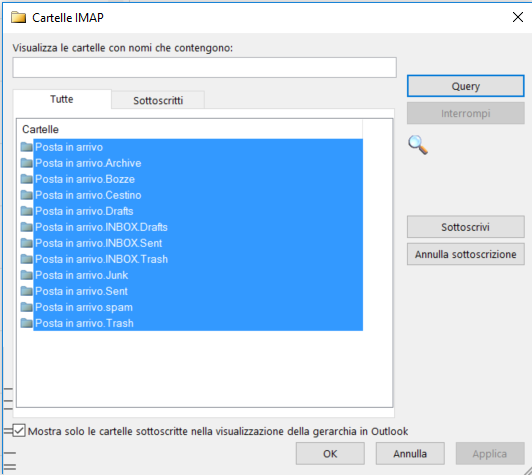Screen dimensions: 532x475
Task: Click the Cartelle IMAP title bar folder icon
Action: coord(18,17)
